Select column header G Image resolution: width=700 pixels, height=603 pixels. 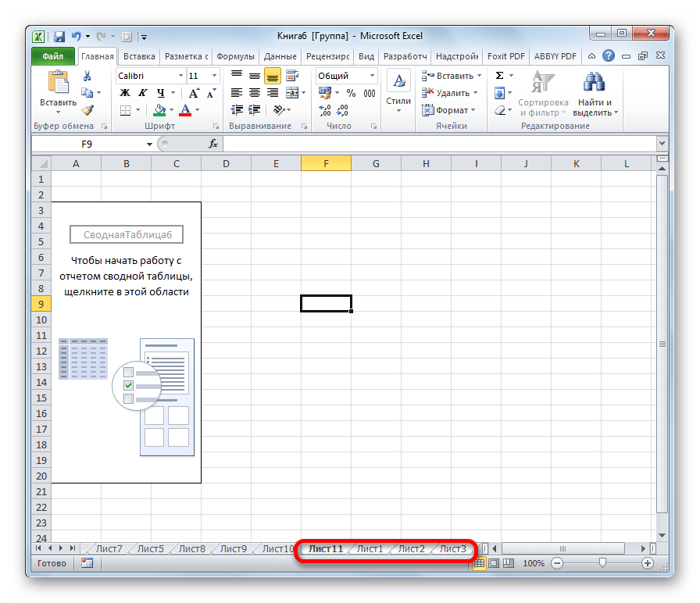[376, 164]
